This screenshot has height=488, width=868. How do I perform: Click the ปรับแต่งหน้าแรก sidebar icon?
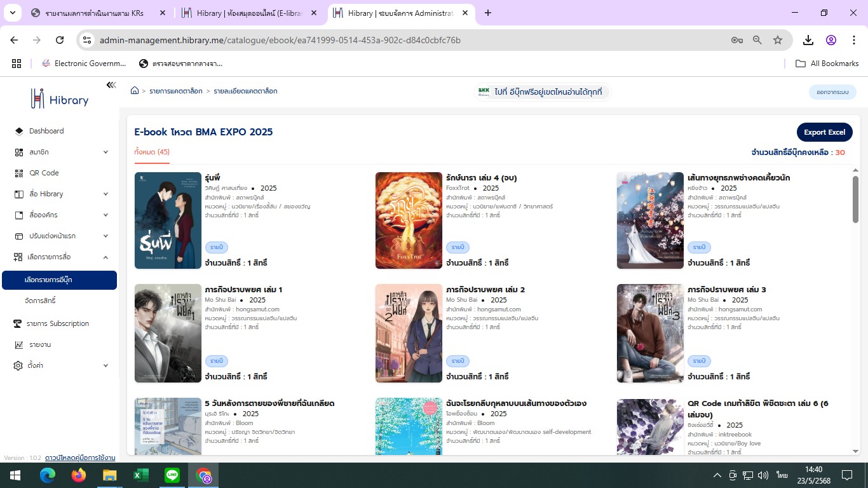tap(18, 236)
